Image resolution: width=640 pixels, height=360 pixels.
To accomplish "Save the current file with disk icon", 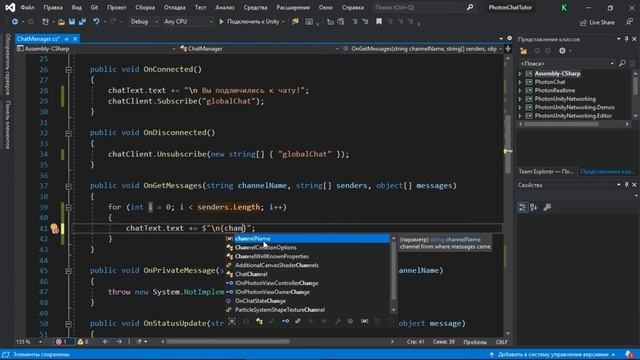I will coord(72,22).
